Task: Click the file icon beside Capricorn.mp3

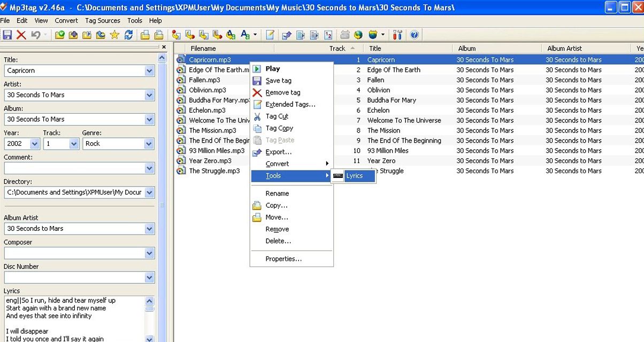Action: (x=181, y=60)
